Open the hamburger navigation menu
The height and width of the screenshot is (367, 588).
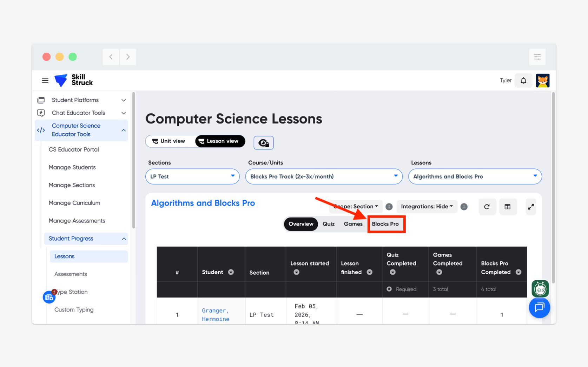[x=45, y=80]
